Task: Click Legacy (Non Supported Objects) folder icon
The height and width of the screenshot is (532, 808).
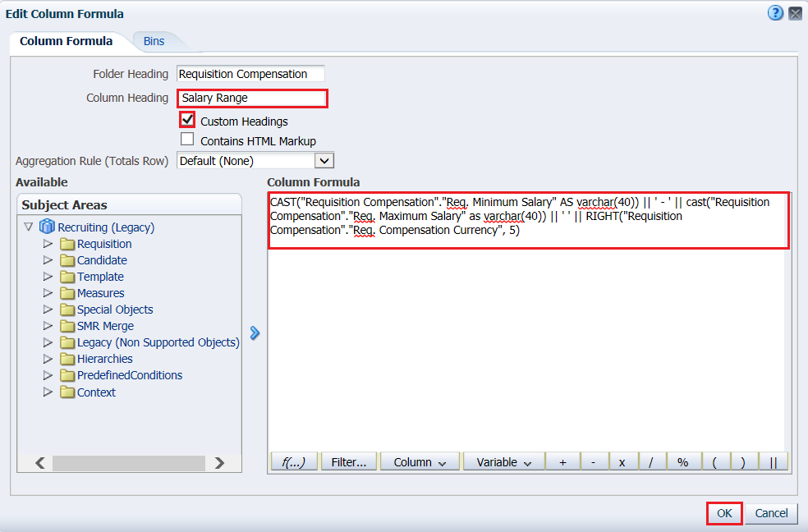Action: coord(67,342)
